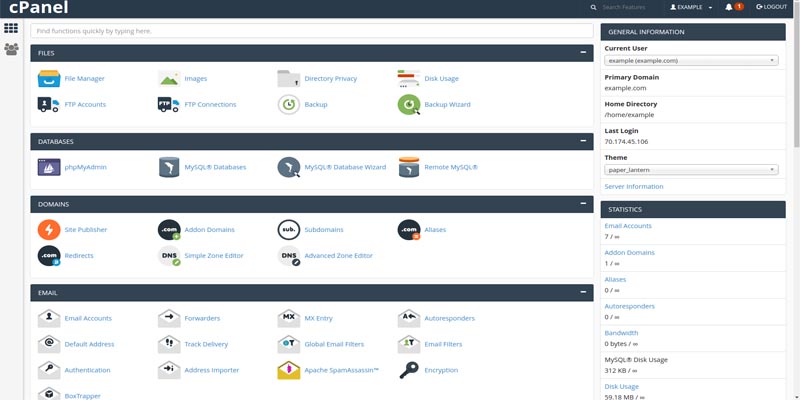Click the Authentication text link

[87, 370]
